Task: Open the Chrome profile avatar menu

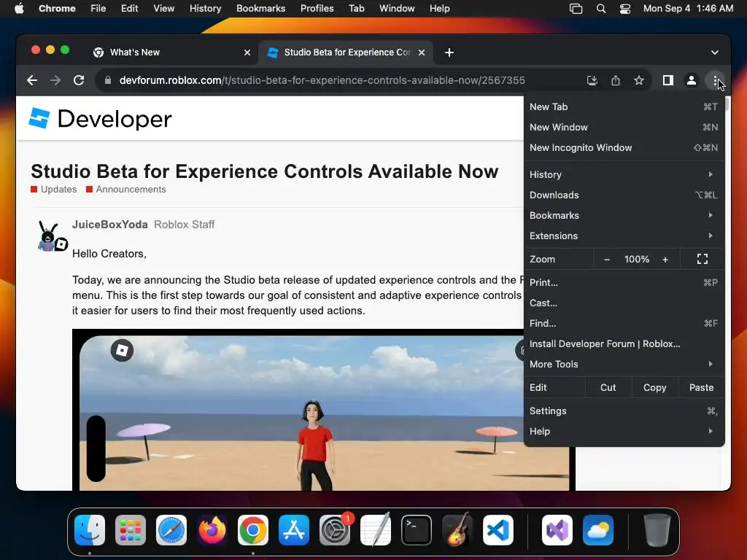Action: 692,80
